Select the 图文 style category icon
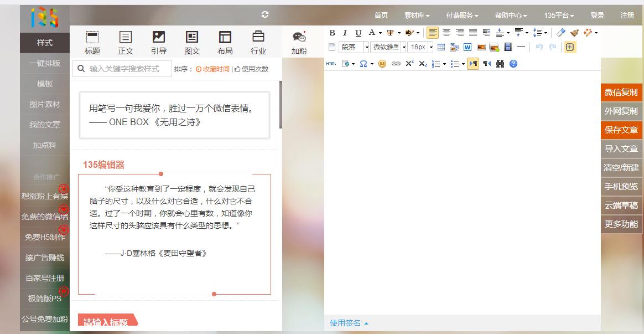The width and height of the screenshot is (644, 334). (x=191, y=39)
